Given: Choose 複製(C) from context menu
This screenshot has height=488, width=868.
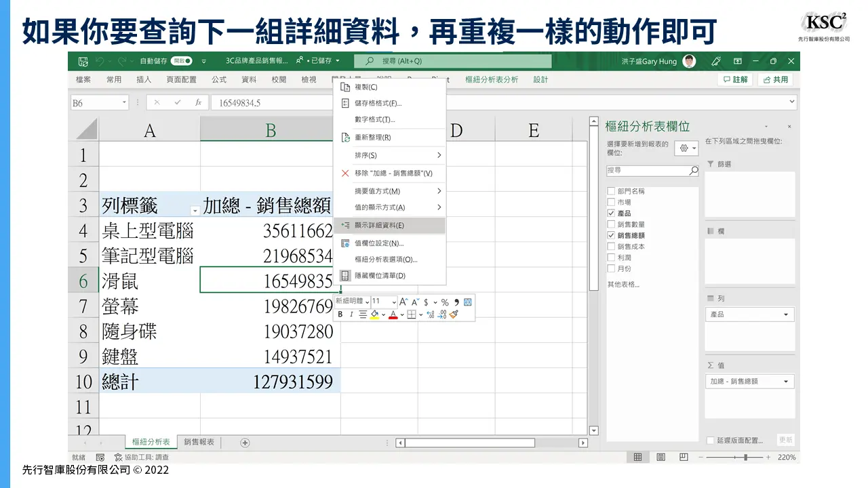Looking at the screenshot, I should coord(390,87).
